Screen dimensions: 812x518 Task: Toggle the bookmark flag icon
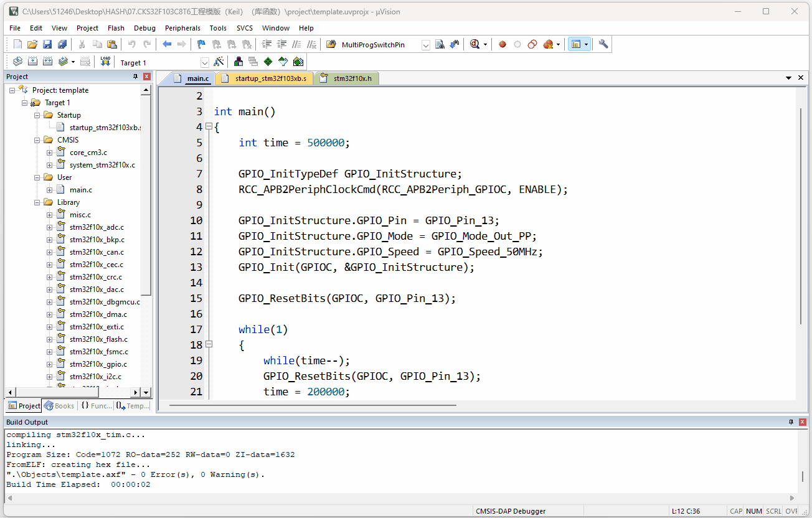tap(201, 44)
